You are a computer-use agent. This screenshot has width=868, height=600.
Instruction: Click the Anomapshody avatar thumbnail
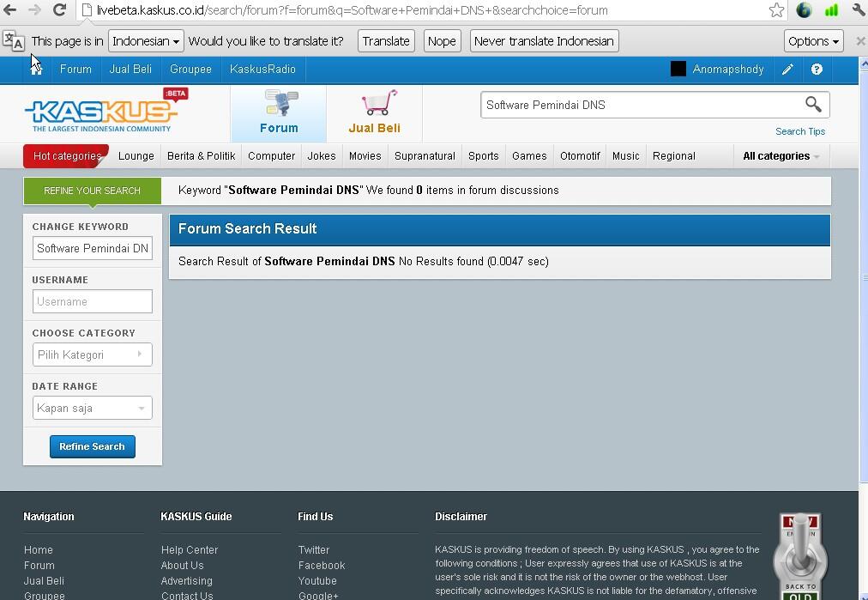coord(678,69)
